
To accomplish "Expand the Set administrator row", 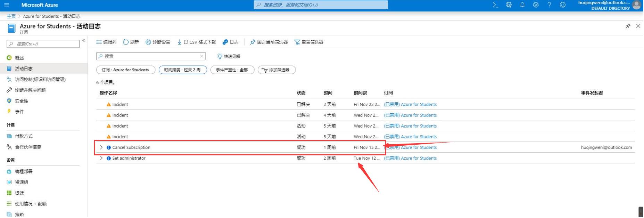I will pyautogui.click(x=101, y=158).
